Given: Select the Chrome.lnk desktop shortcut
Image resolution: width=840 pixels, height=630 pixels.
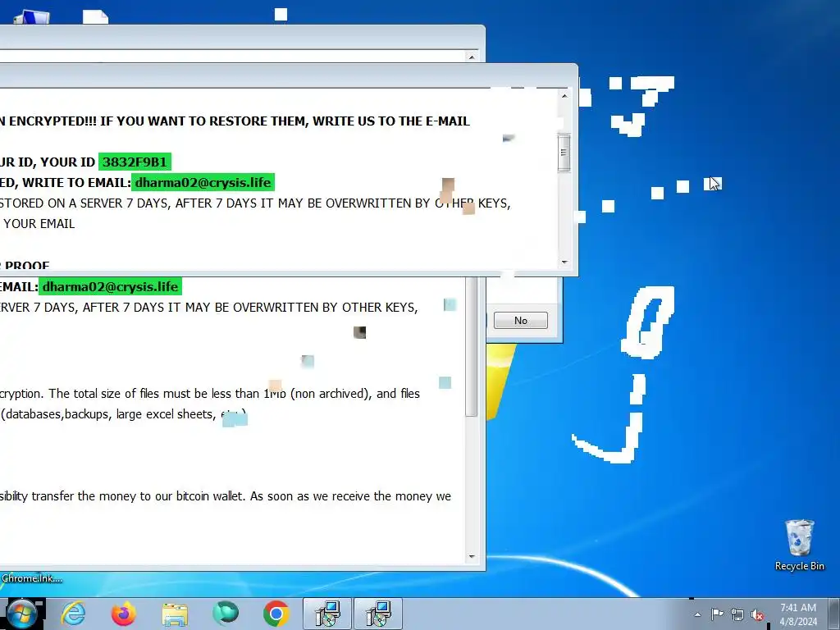Looking at the screenshot, I should [x=31, y=578].
